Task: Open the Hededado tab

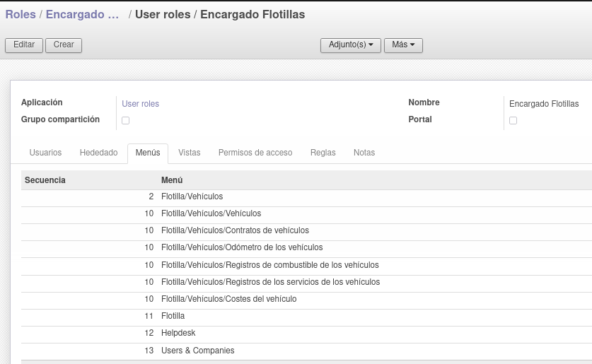Action: (x=98, y=153)
